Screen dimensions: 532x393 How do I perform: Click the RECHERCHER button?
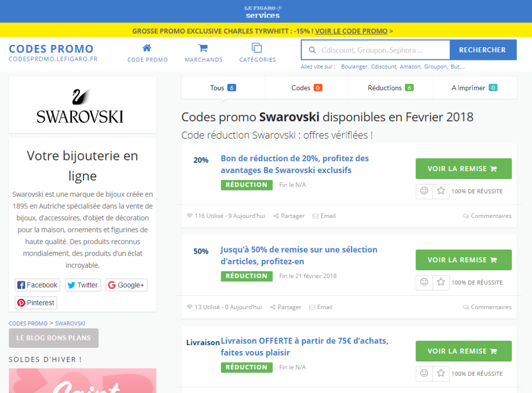(483, 50)
